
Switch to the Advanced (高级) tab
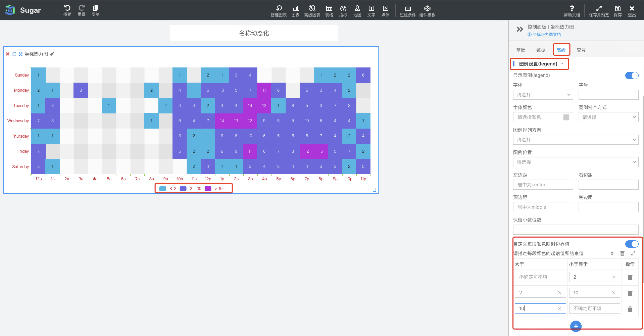[x=561, y=50]
